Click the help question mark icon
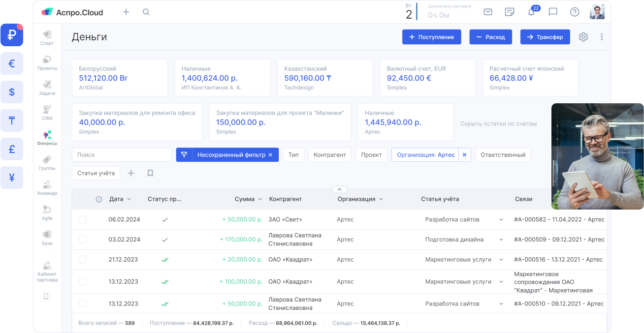 (575, 12)
